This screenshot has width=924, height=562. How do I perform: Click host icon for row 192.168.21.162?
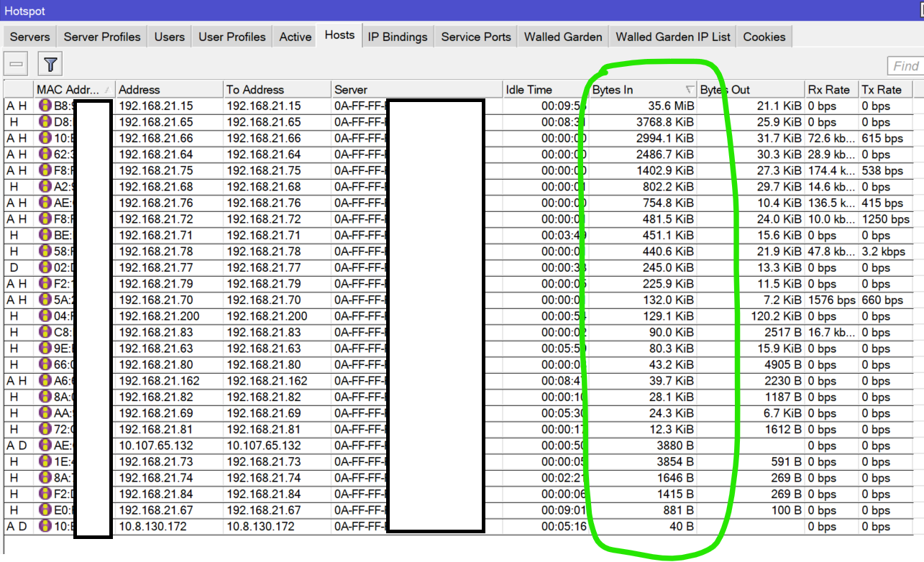45,381
